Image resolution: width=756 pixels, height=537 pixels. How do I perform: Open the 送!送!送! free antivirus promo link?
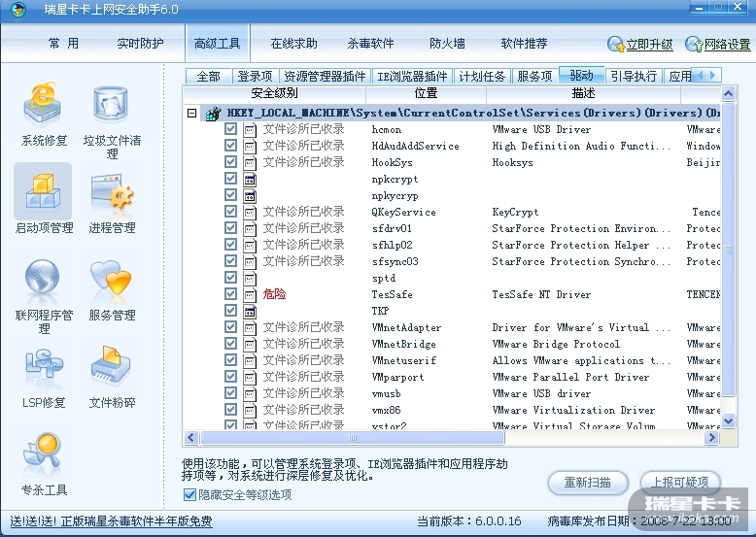(111, 521)
